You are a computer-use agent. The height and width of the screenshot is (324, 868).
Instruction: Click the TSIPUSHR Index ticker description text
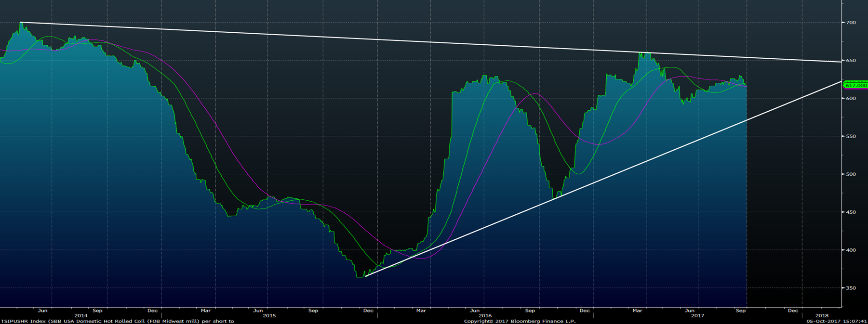(117, 321)
